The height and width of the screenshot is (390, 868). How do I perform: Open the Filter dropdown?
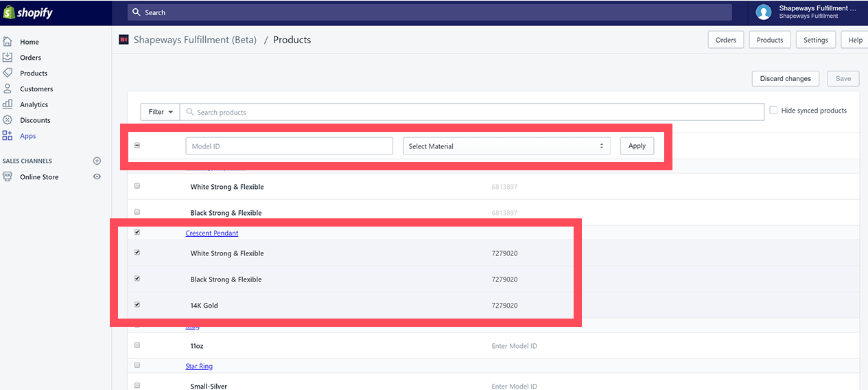pos(160,112)
